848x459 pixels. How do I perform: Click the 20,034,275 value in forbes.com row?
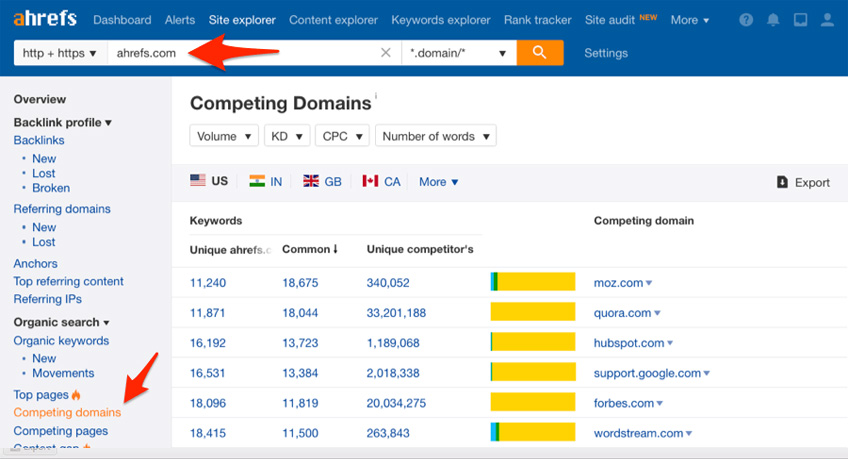[x=396, y=403]
